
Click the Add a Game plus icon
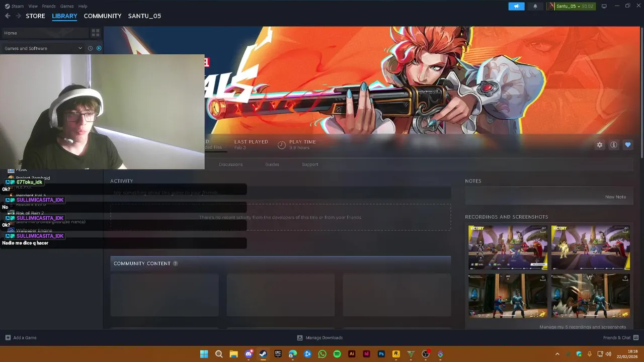8,338
